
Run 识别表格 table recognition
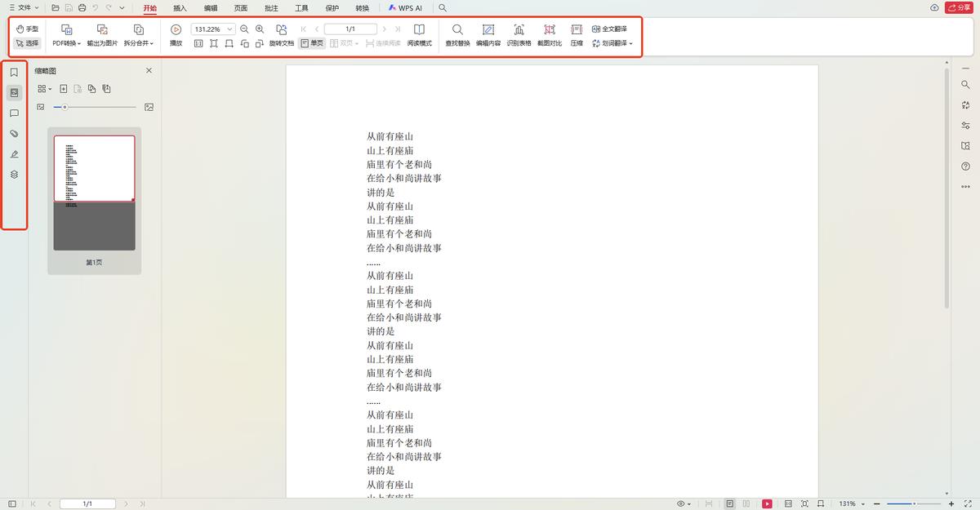[519, 34]
